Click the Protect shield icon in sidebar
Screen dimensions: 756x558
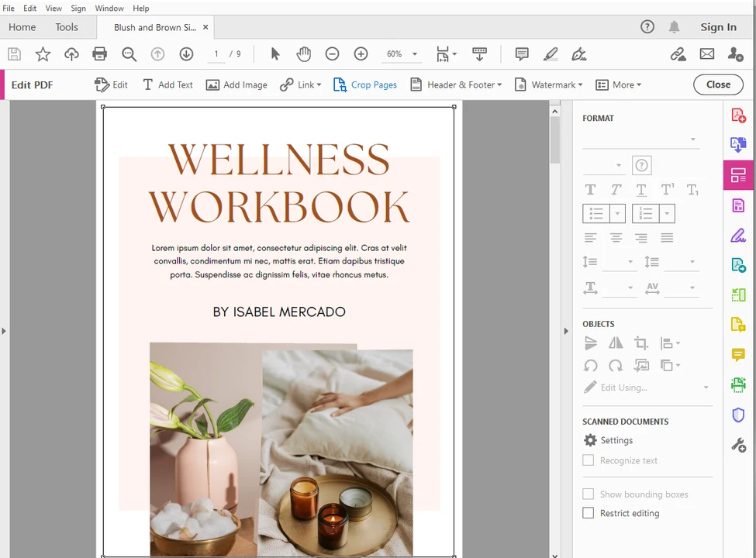738,415
